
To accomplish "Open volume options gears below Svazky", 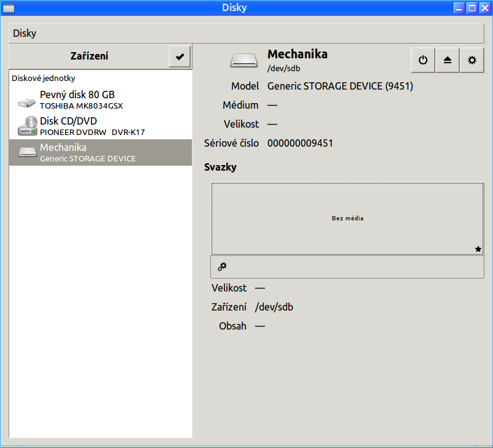I will point(222,267).
